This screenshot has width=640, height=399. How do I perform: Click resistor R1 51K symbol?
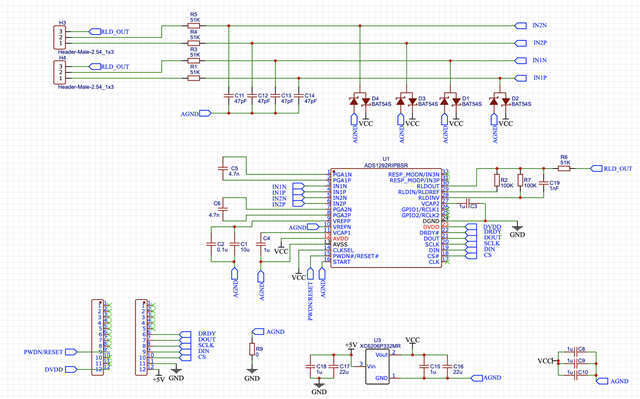[193, 78]
